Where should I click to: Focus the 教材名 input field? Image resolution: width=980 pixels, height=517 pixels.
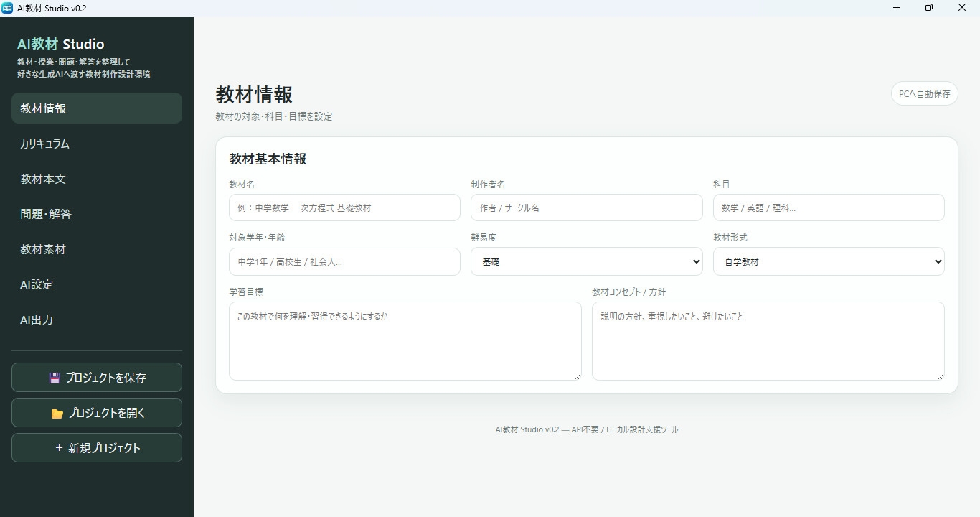[344, 208]
